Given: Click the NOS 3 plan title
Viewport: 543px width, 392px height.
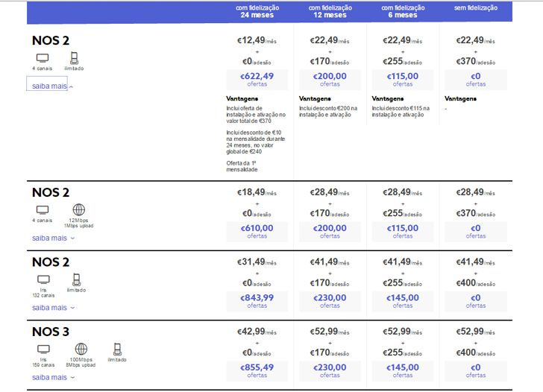Looking at the screenshot, I should (51, 332).
